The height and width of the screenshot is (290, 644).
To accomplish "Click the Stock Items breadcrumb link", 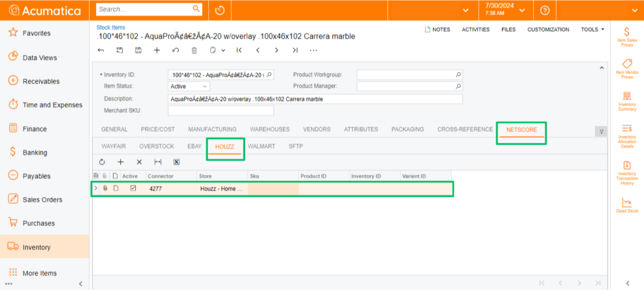I will tap(111, 28).
